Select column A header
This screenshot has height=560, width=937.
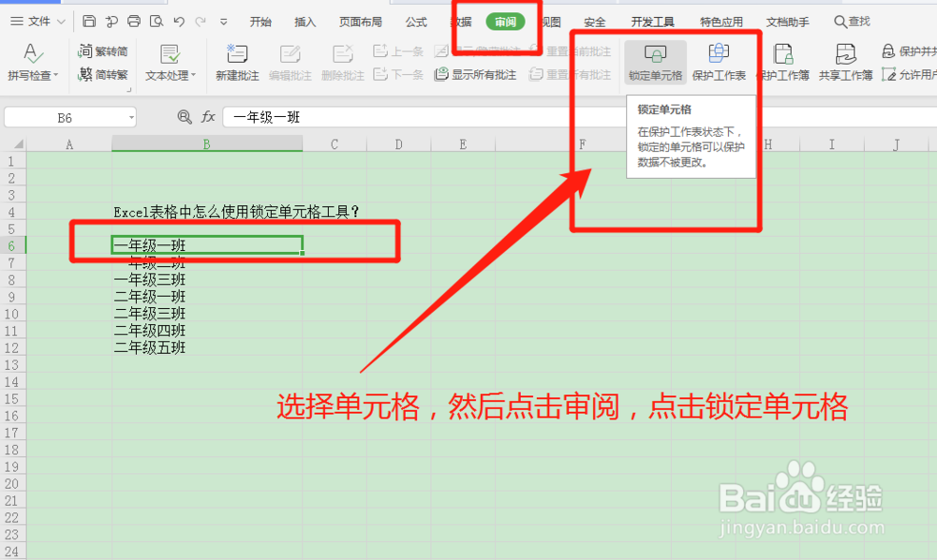(x=69, y=144)
